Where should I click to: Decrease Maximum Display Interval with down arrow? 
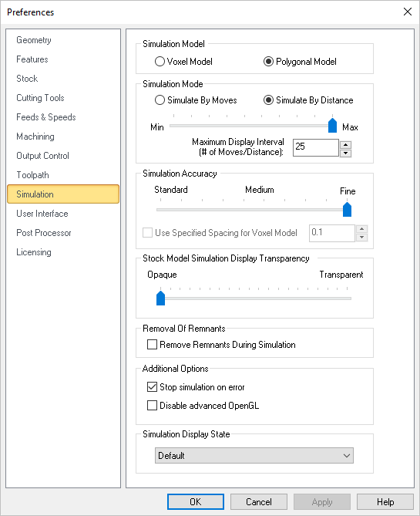[x=345, y=153]
